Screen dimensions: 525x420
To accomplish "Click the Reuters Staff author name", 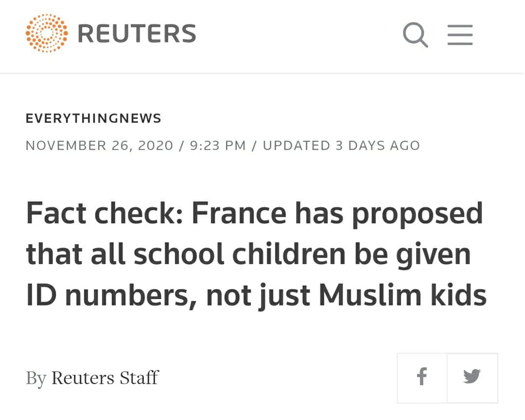I will [x=105, y=378].
